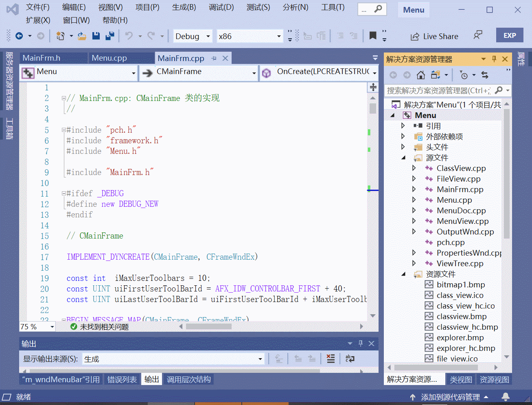Select MenuView.cpp in the tree
Image resolution: width=532 pixels, height=405 pixels.
coord(462,221)
